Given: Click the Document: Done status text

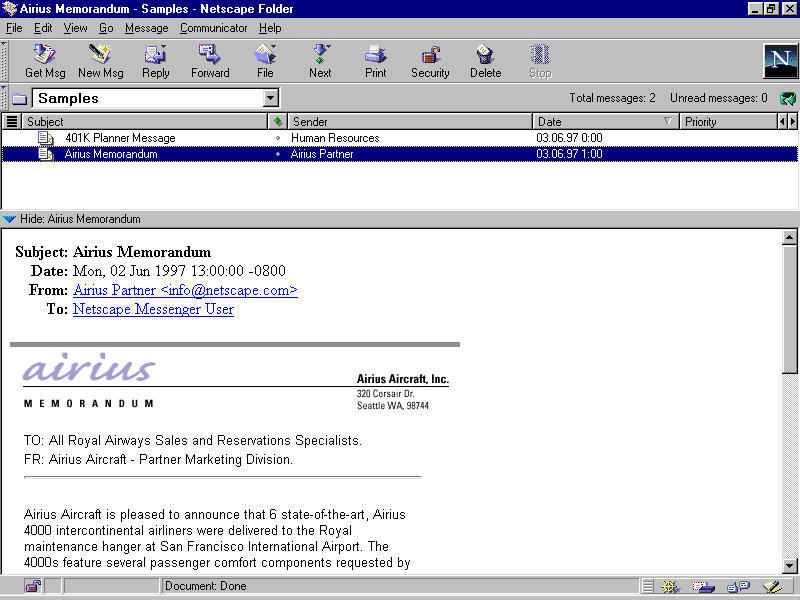Looking at the screenshot, I should pos(206,586).
